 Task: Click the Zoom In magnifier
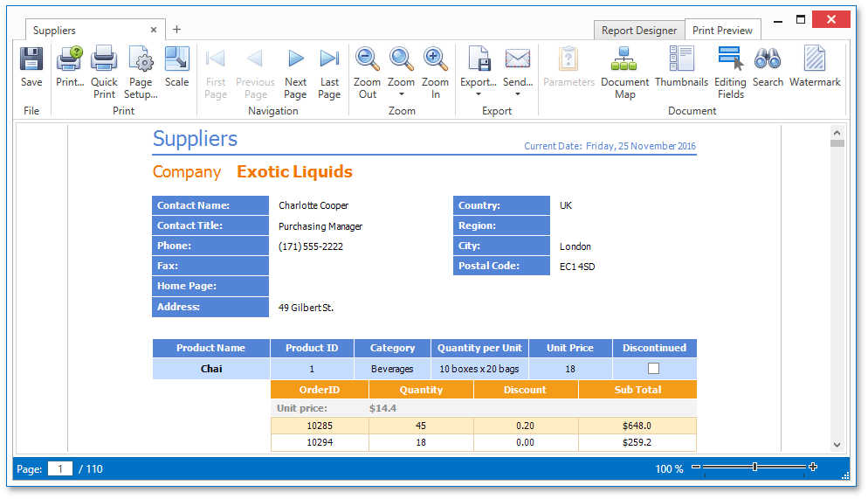[x=435, y=59]
